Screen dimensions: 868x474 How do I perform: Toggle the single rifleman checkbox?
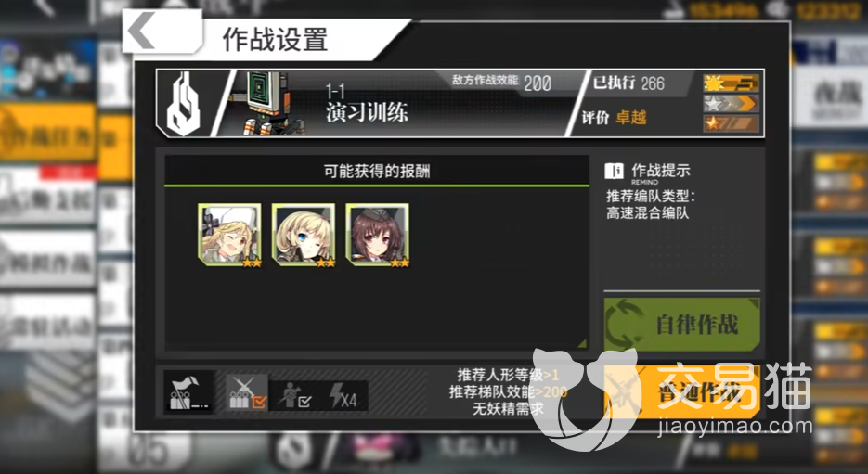point(295,396)
